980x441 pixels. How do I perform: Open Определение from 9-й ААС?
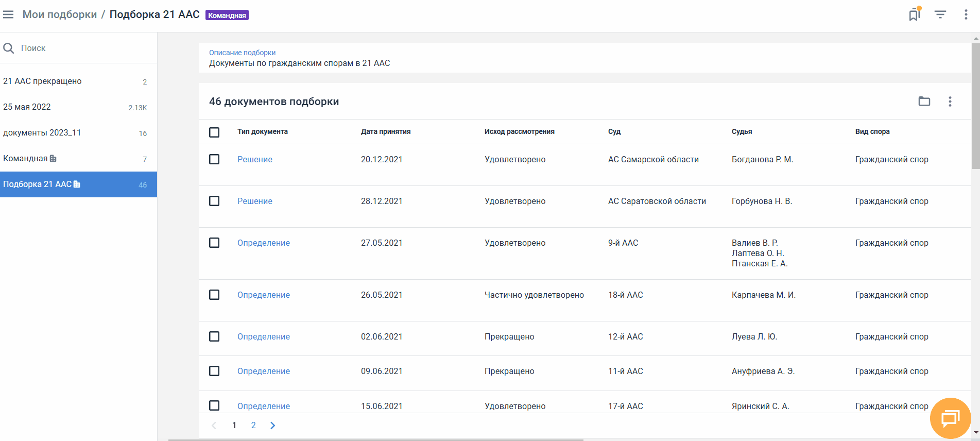point(264,243)
